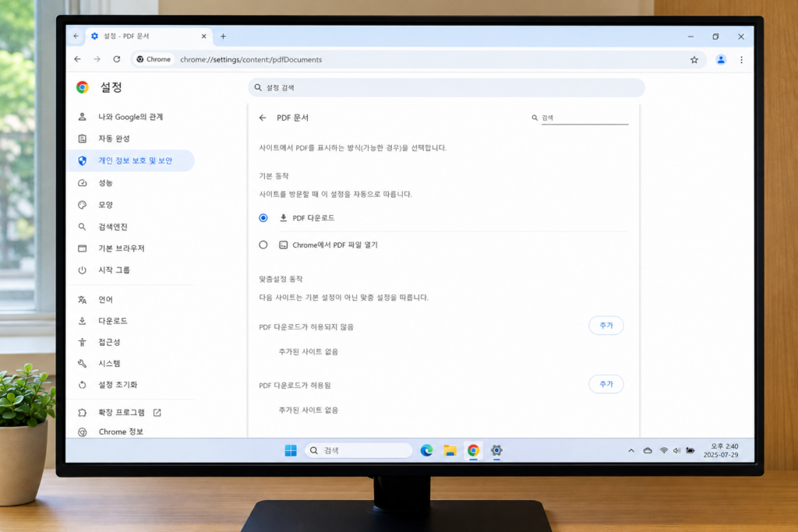Open the profile avatar icon
Viewport: 798px width, 532px height.
[x=721, y=59]
